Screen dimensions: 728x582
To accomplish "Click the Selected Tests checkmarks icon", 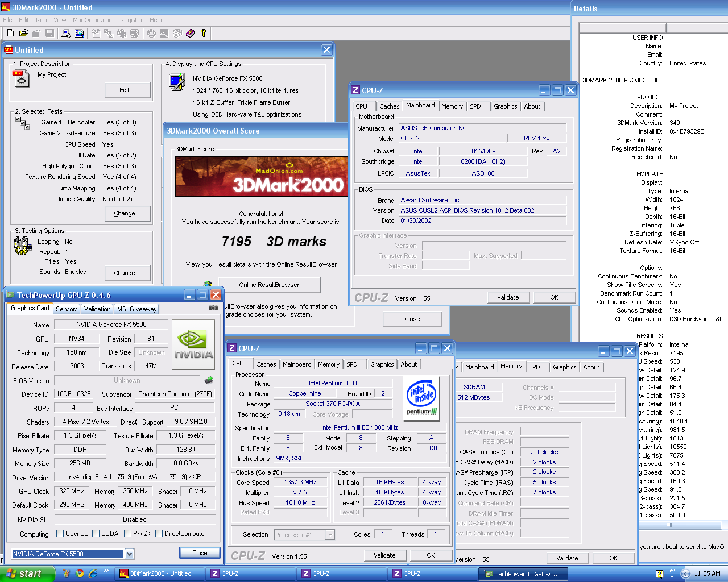I will pyautogui.click(x=23, y=123).
